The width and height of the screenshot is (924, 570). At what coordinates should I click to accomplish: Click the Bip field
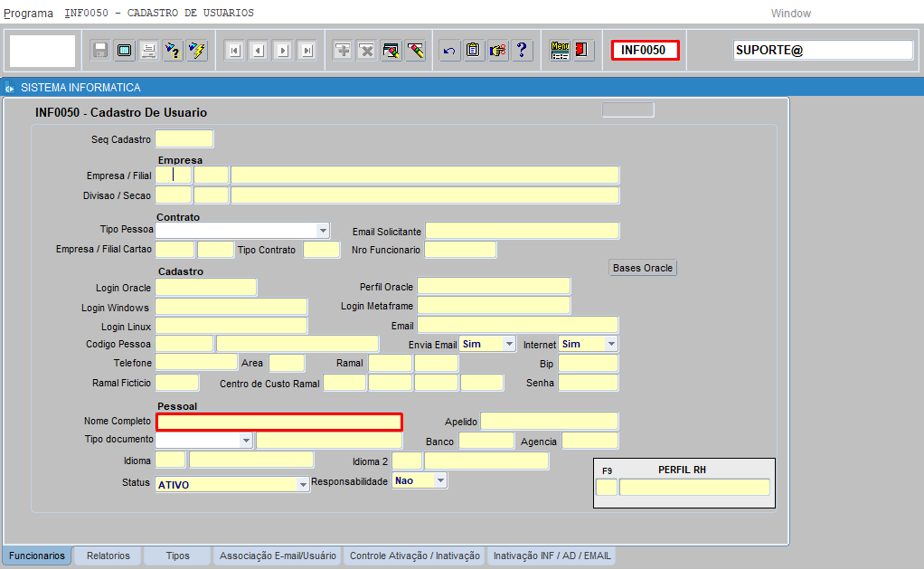click(588, 363)
